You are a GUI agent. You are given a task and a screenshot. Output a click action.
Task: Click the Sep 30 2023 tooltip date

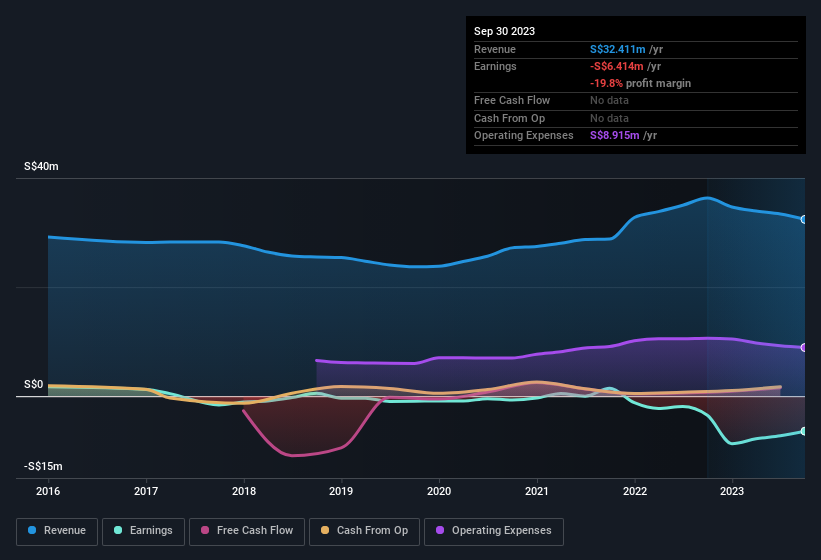[x=504, y=31]
